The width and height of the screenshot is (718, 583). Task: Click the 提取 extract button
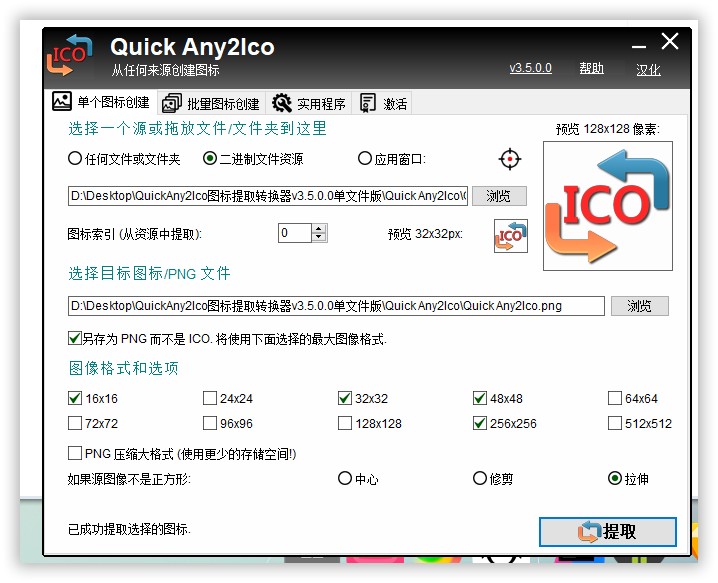coord(608,532)
